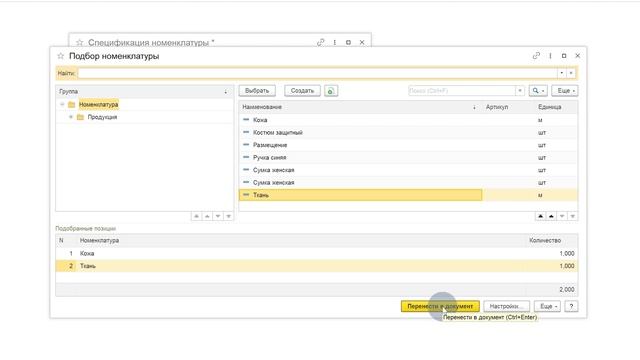Image resolution: width=640 pixels, height=360 pixels.
Task: Jump to last row in group tree panel
Action: coord(229,216)
